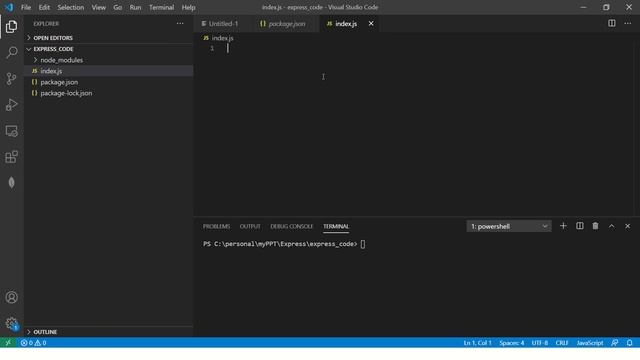Open the Run menu

pos(135,7)
